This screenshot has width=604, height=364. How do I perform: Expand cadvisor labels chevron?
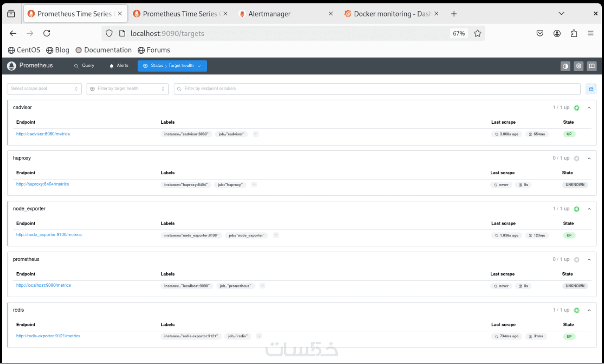(x=256, y=134)
